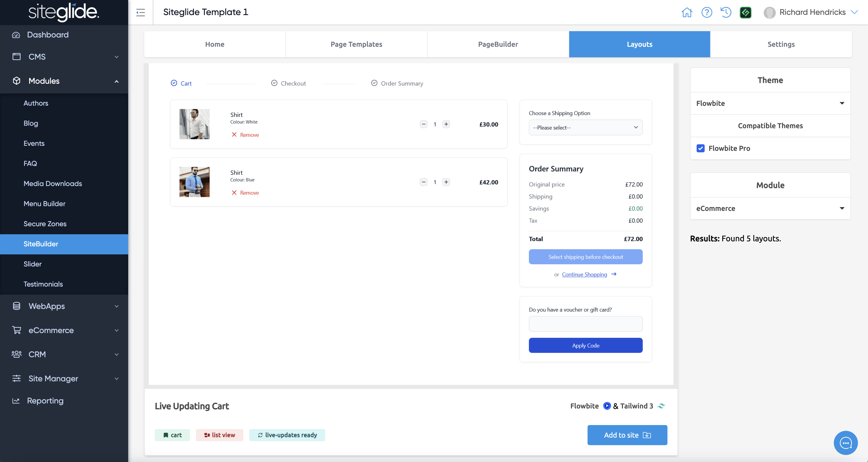Viewport: 868px width, 462px height.
Task: Switch to the PageBuilder tab
Action: (x=498, y=44)
